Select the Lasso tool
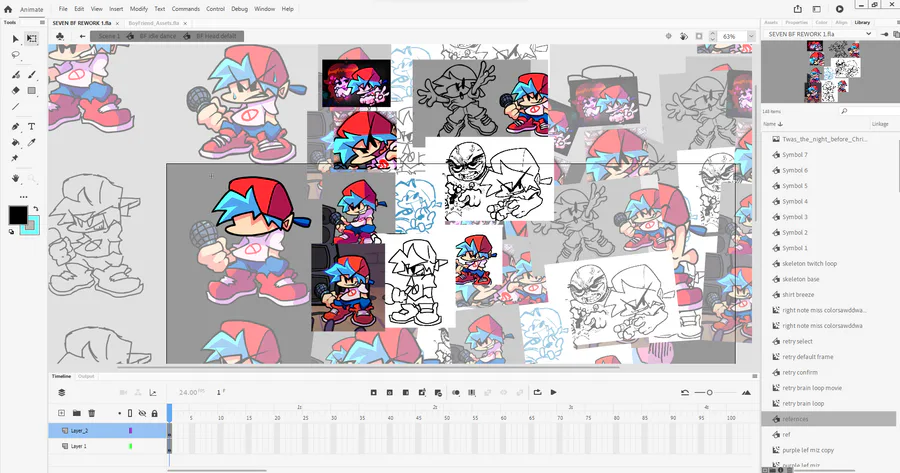This screenshot has height=473, width=900. [x=15, y=55]
